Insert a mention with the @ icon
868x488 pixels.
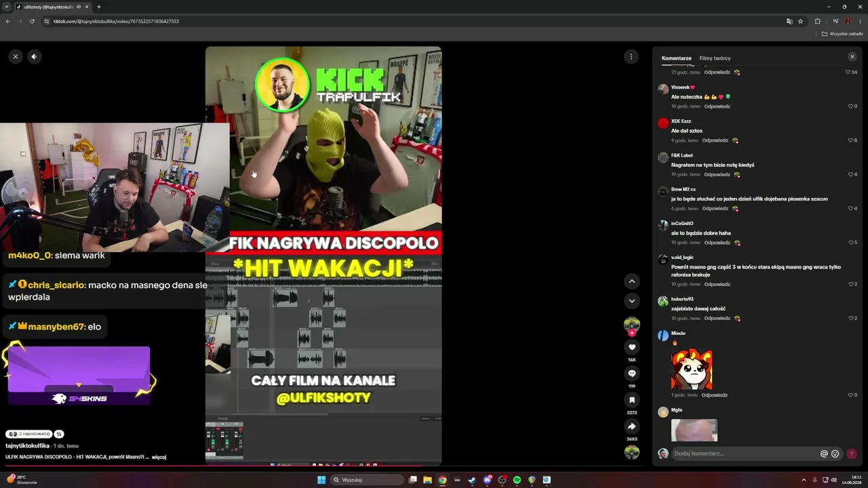825,453
